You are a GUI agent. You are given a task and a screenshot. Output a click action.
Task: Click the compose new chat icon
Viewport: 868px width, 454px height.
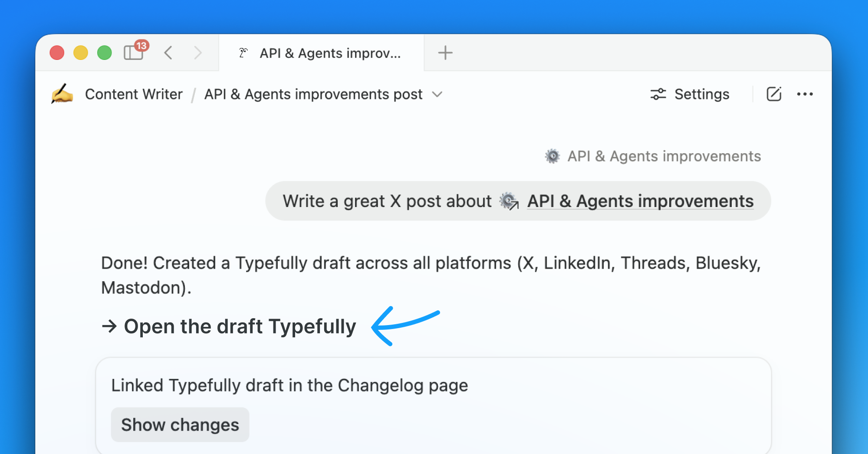774,94
